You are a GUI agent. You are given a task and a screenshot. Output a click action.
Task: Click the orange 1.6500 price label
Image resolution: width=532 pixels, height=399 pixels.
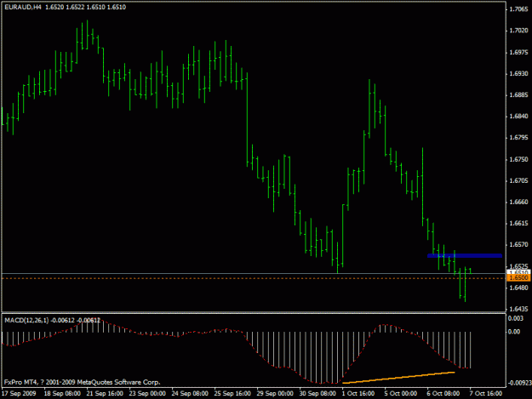click(x=518, y=278)
